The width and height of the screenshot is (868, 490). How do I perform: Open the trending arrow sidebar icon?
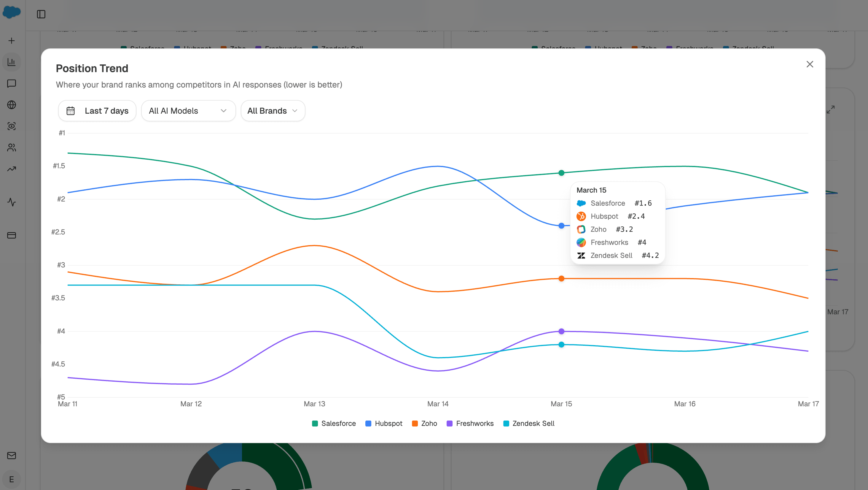coord(12,169)
